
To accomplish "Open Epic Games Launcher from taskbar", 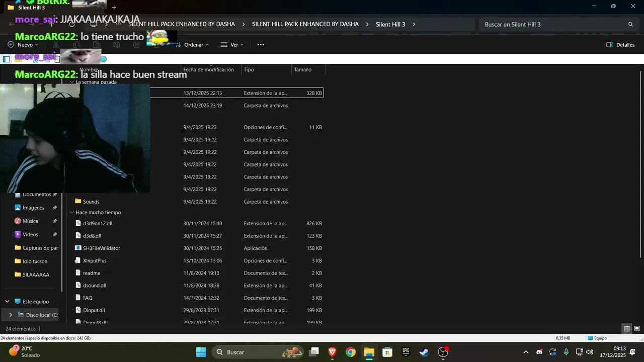I will coord(406,352).
